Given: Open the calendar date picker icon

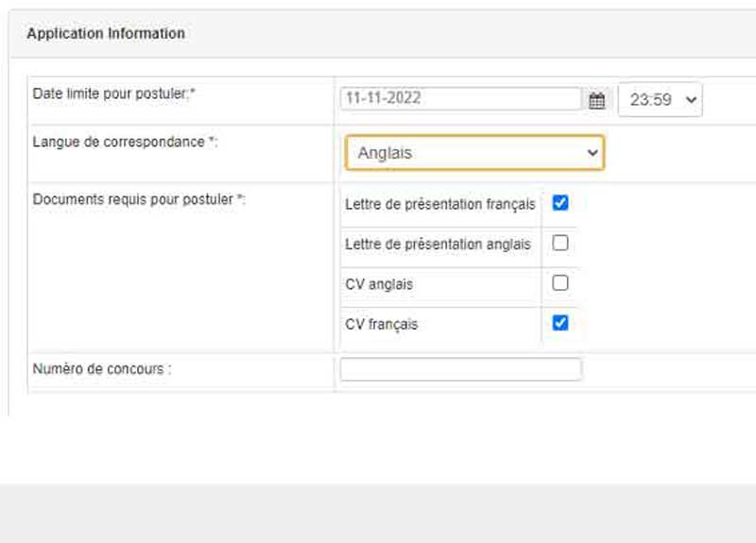Looking at the screenshot, I should click(x=597, y=100).
